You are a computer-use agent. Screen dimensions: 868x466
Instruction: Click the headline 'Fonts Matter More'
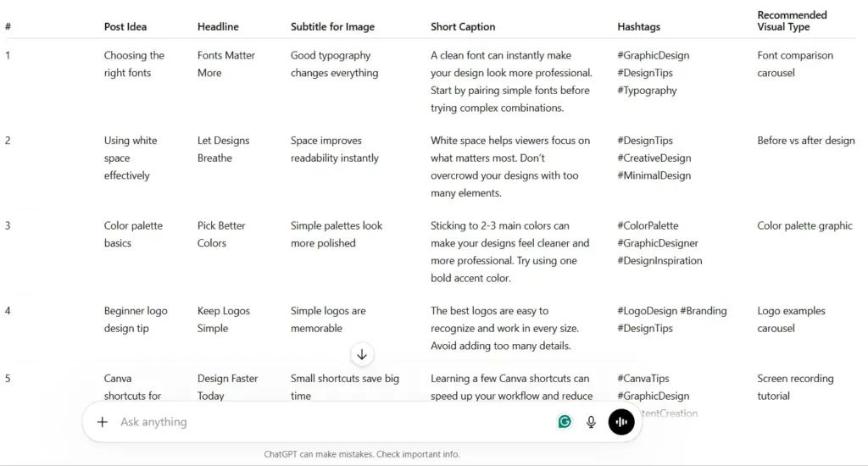(x=225, y=64)
